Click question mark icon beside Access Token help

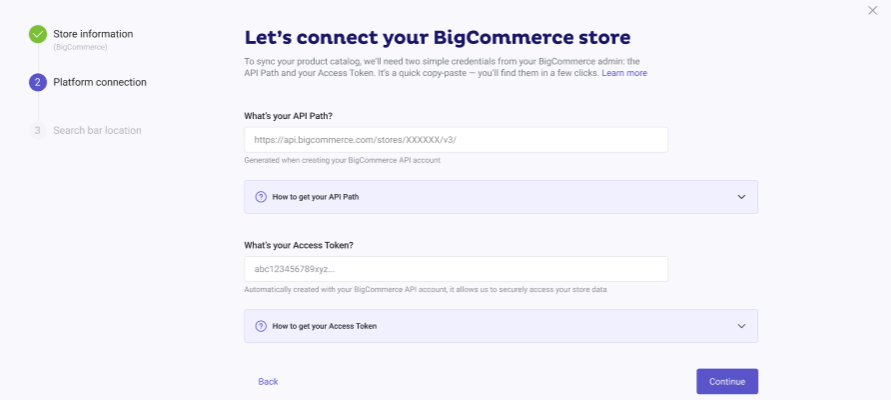point(261,326)
